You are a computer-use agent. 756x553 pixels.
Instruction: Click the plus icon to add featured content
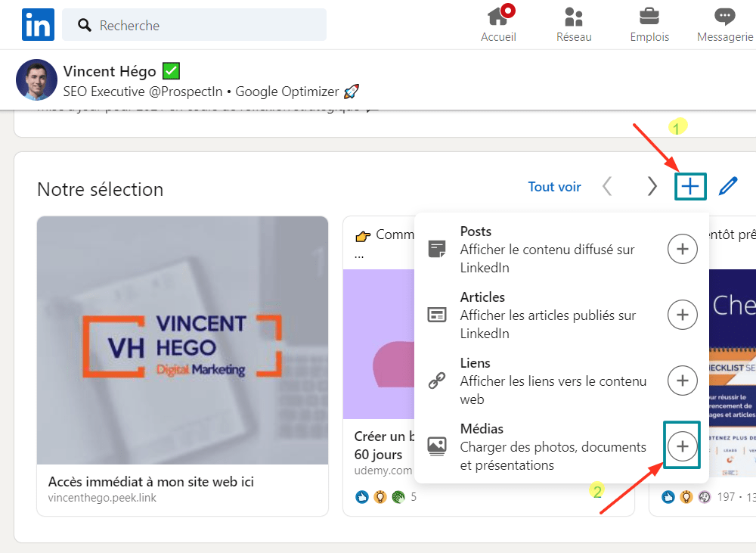pos(689,185)
